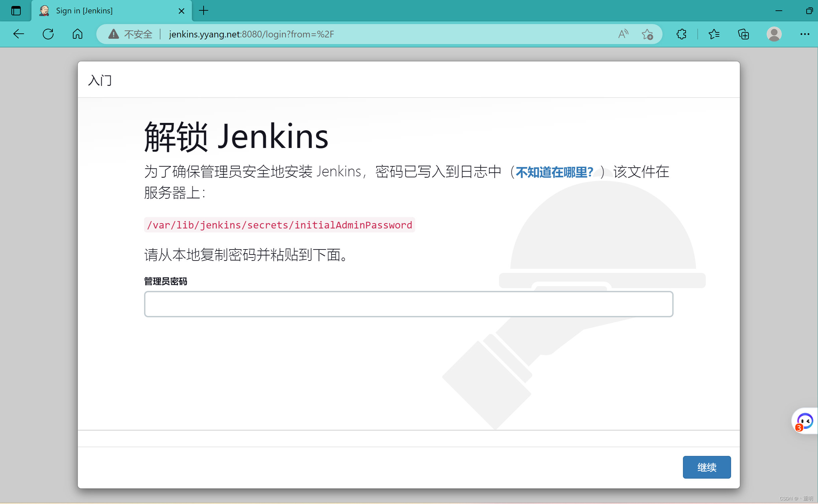Open the tab actions menu icon
818x504 pixels.
tap(16, 11)
